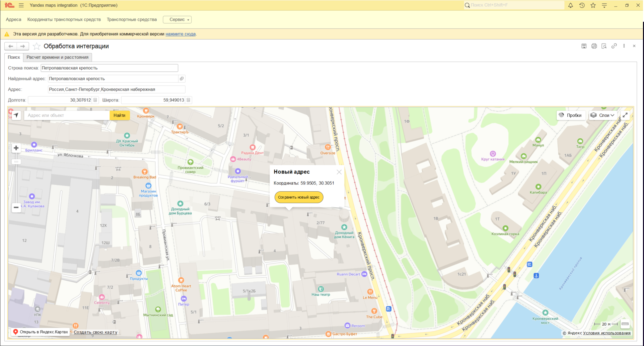Expand the Сервис dropdown menu
The height and width of the screenshot is (346, 644).
click(x=177, y=19)
